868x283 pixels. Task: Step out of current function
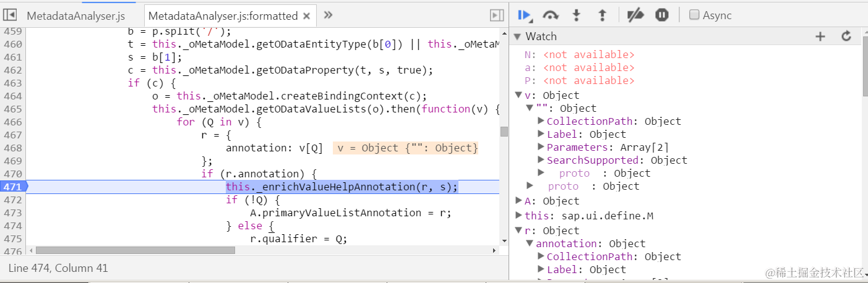click(x=602, y=15)
